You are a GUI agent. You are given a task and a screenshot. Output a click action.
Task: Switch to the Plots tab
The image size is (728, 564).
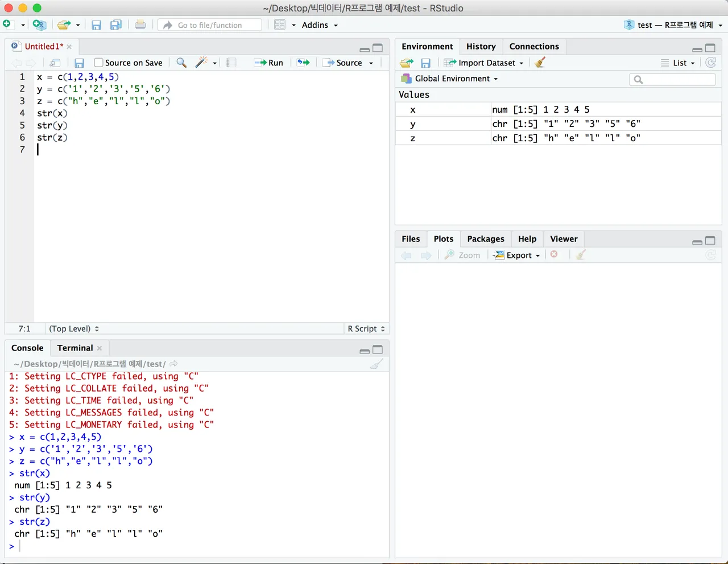pos(444,239)
